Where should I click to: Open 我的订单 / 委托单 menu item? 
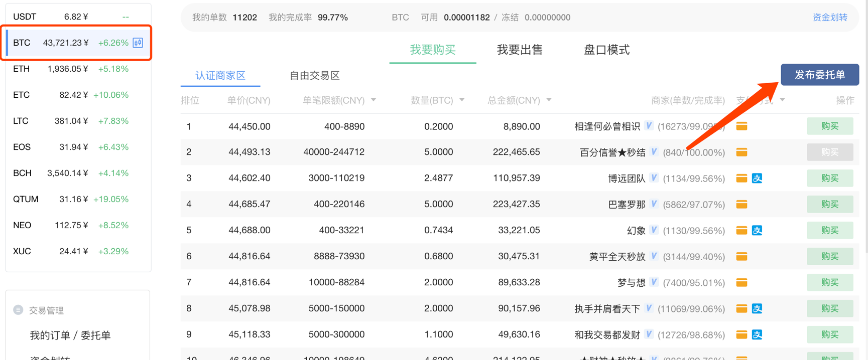point(70,335)
